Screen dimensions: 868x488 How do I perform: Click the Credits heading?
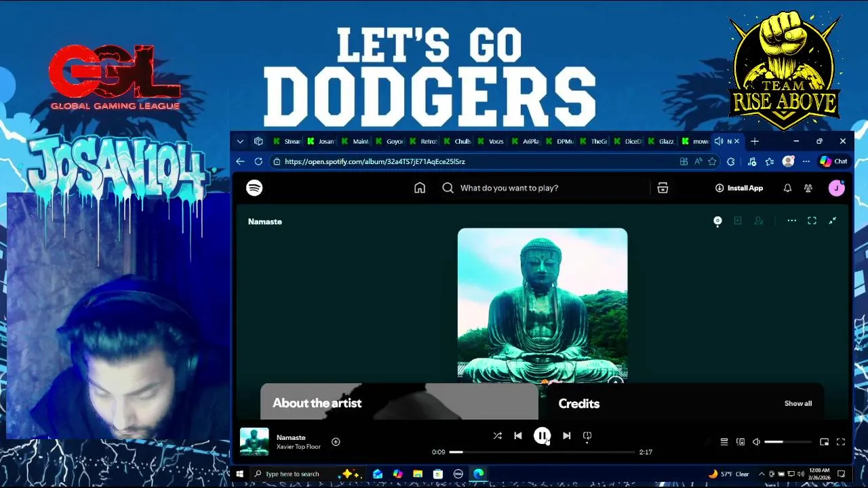pyautogui.click(x=578, y=403)
